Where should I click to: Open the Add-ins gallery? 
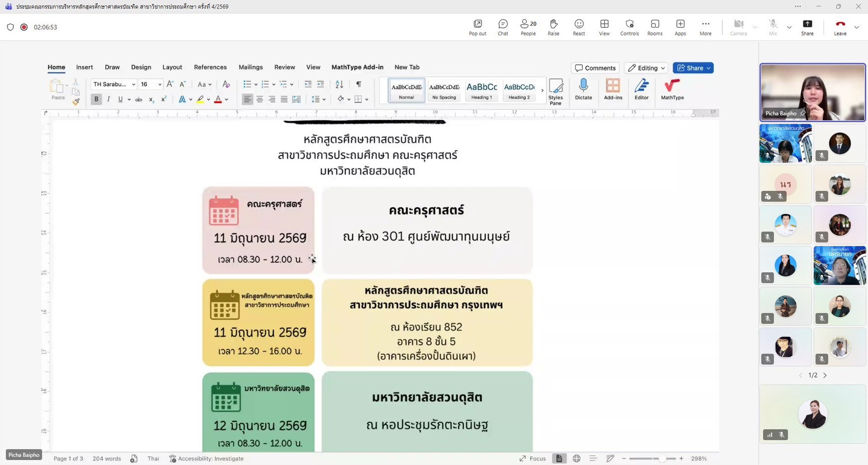pyautogui.click(x=613, y=89)
